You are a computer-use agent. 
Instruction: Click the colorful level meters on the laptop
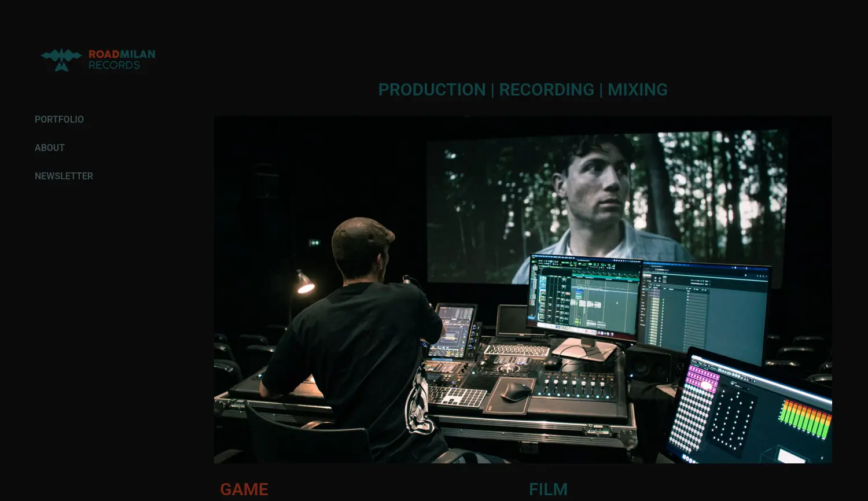coord(806,418)
